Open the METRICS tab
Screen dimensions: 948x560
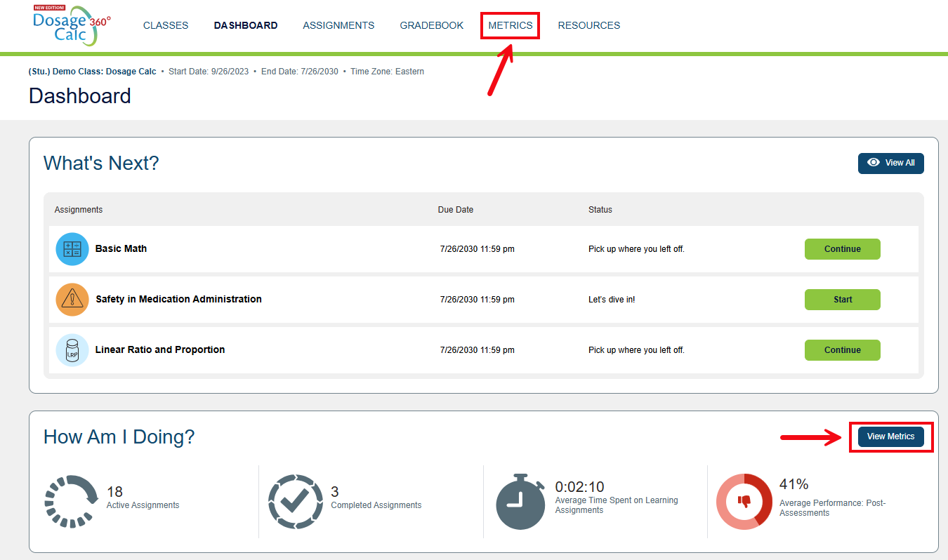coord(510,25)
